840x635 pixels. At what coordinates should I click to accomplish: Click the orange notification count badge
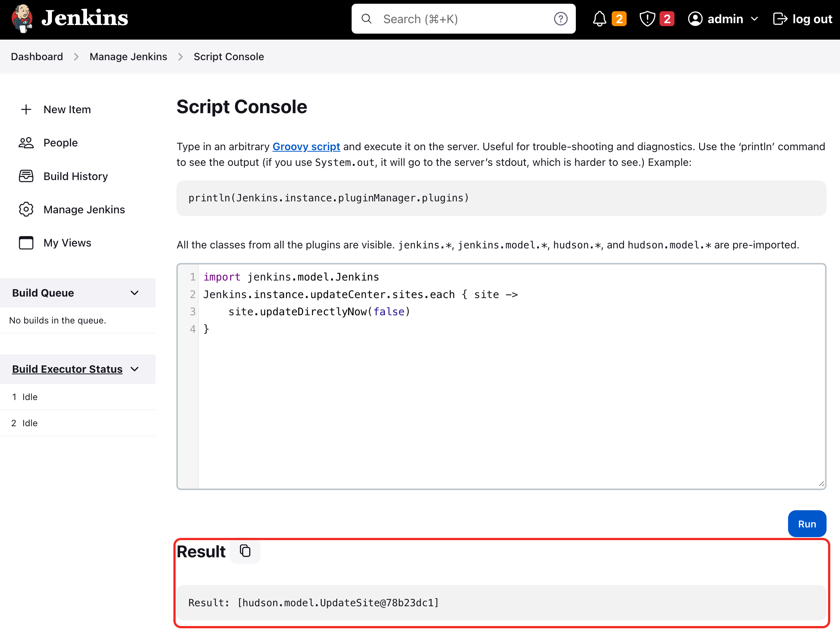[x=619, y=19]
